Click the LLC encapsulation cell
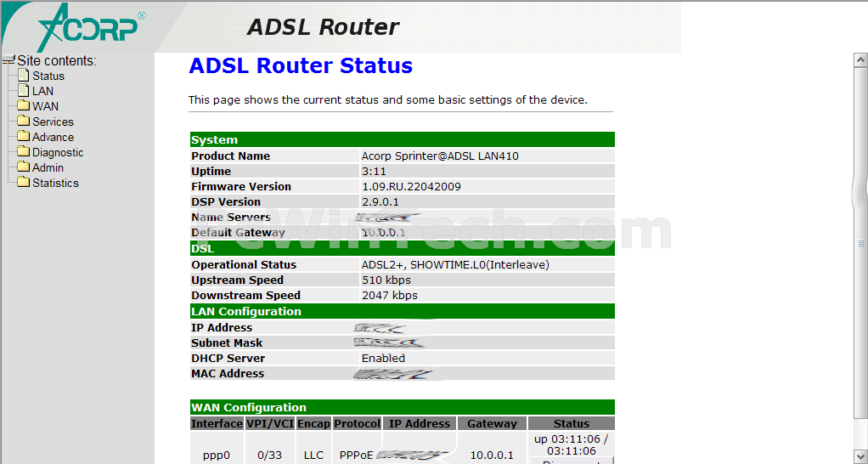 coord(313,456)
